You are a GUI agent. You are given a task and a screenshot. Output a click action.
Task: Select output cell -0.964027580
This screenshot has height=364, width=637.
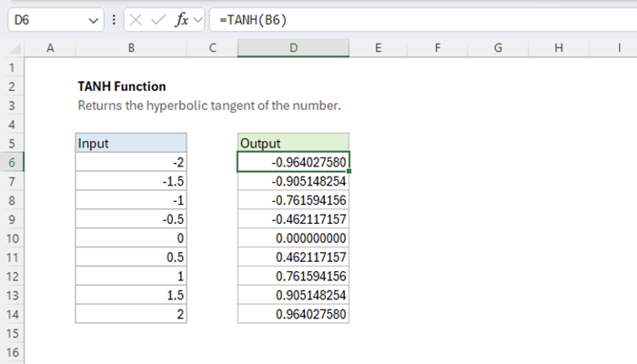pos(293,163)
